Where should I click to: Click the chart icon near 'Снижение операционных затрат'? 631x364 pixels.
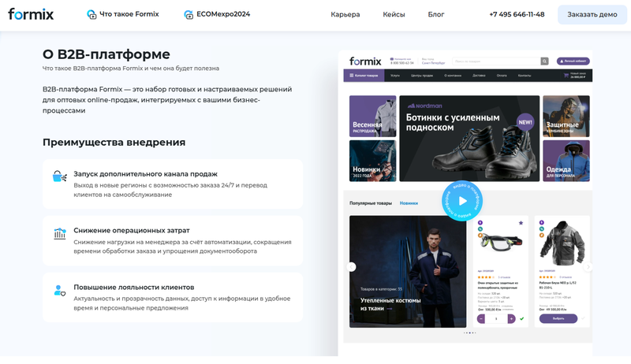point(60,233)
